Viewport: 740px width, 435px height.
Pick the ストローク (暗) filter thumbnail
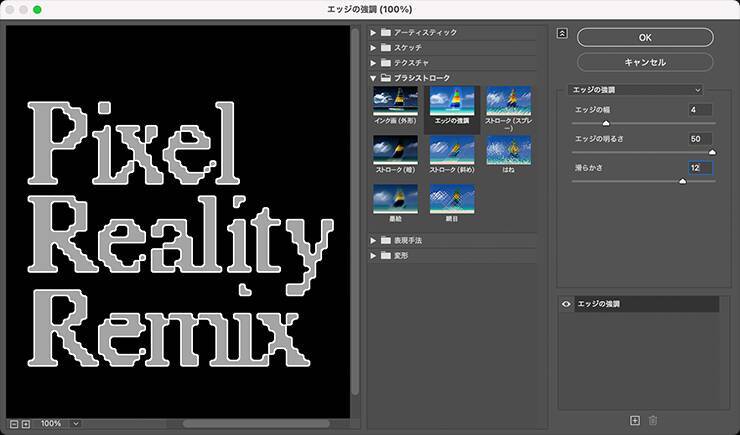(x=395, y=149)
